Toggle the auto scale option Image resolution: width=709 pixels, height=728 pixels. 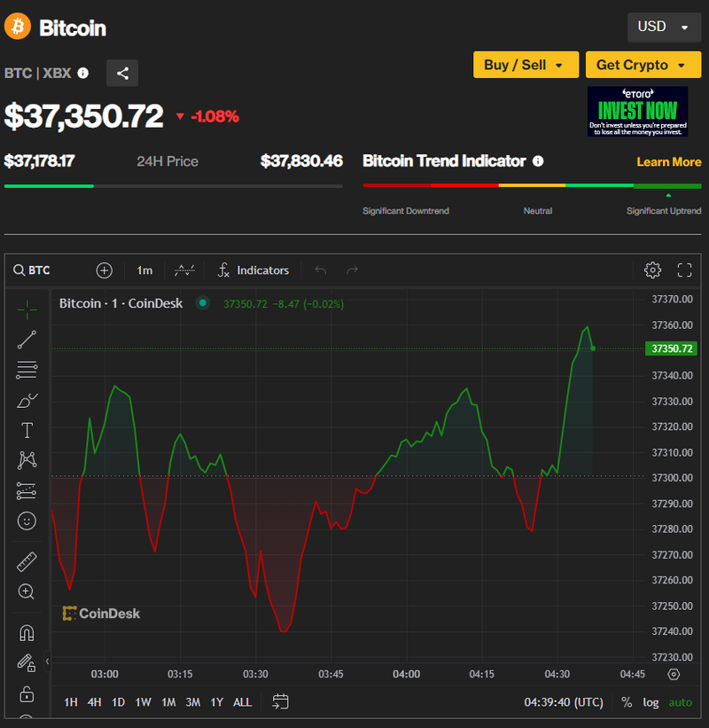[x=681, y=702]
